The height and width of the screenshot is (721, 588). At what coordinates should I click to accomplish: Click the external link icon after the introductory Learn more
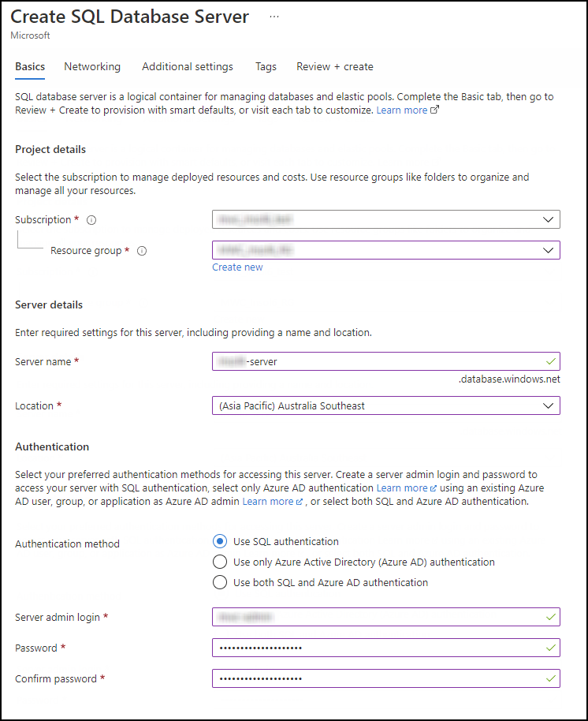pos(434,110)
